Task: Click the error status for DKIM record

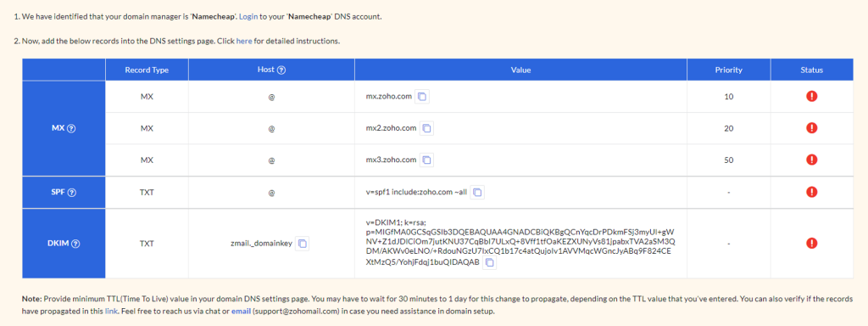Action: (x=811, y=243)
